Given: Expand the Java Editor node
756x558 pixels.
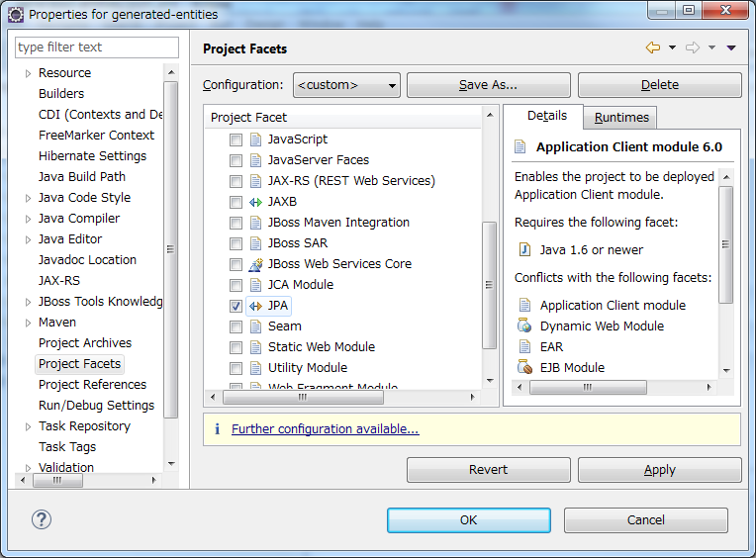Looking at the screenshot, I should click(28, 239).
